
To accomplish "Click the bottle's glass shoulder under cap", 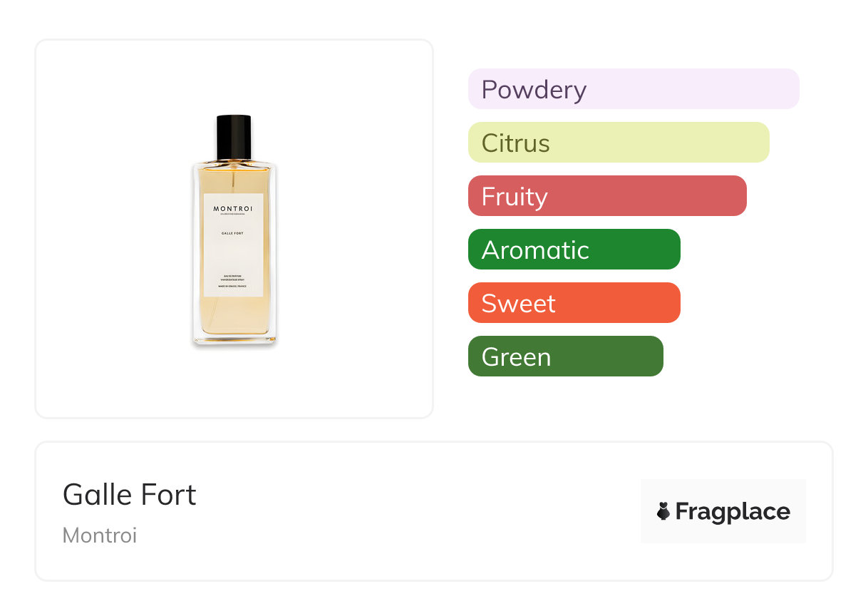I will pos(234,167).
